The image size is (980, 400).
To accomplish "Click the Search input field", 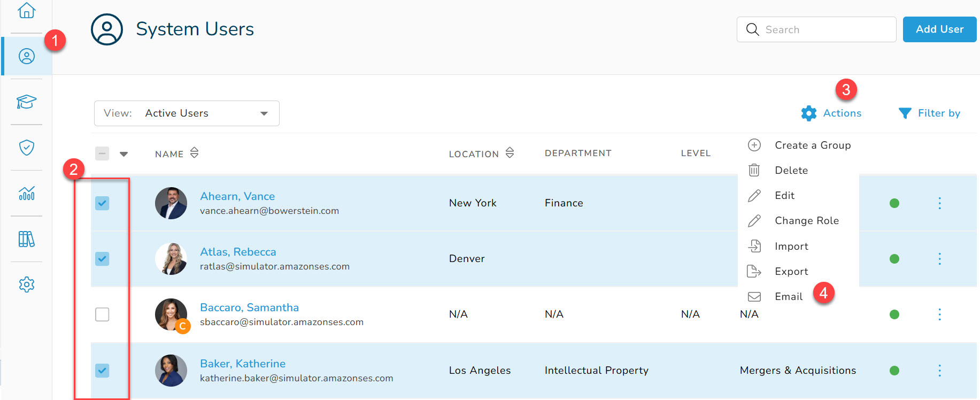I will click(x=816, y=29).
